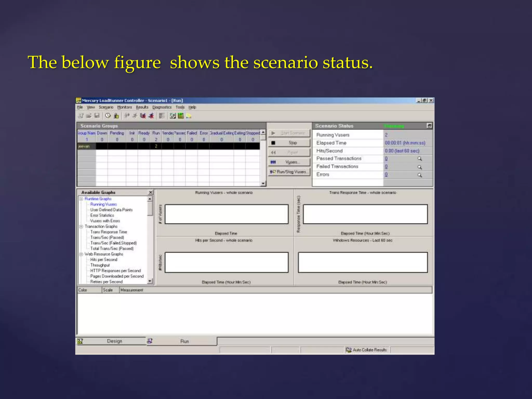Select Vusers with Errors graph

tap(105, 221)
